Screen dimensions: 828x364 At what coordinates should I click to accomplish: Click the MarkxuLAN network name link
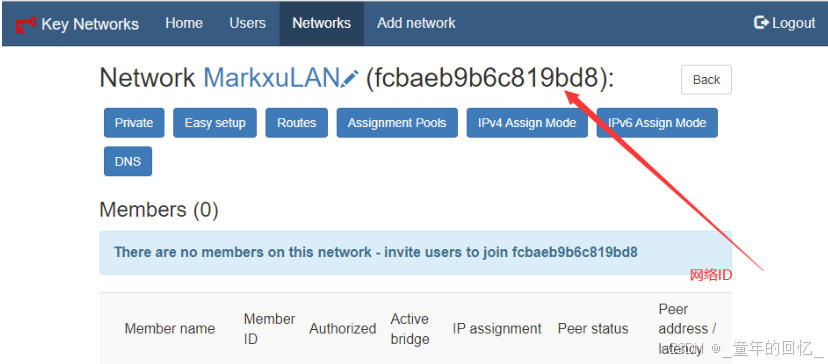tap(271, 78)
